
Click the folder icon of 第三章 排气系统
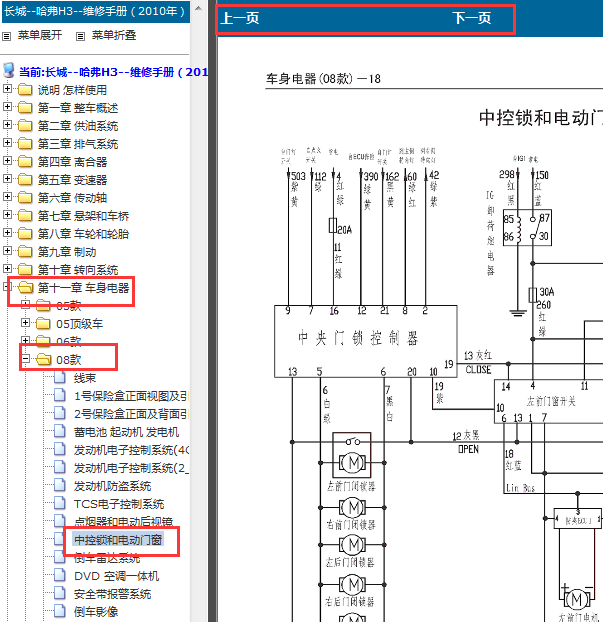point(25,144)
